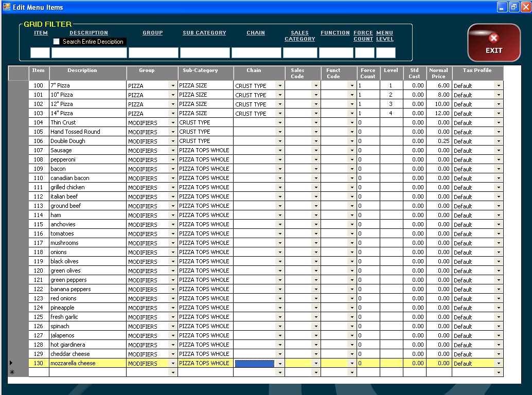Click the Normal Price column header
The width and height of the screenshot is (532, 395).
(439, 73)
